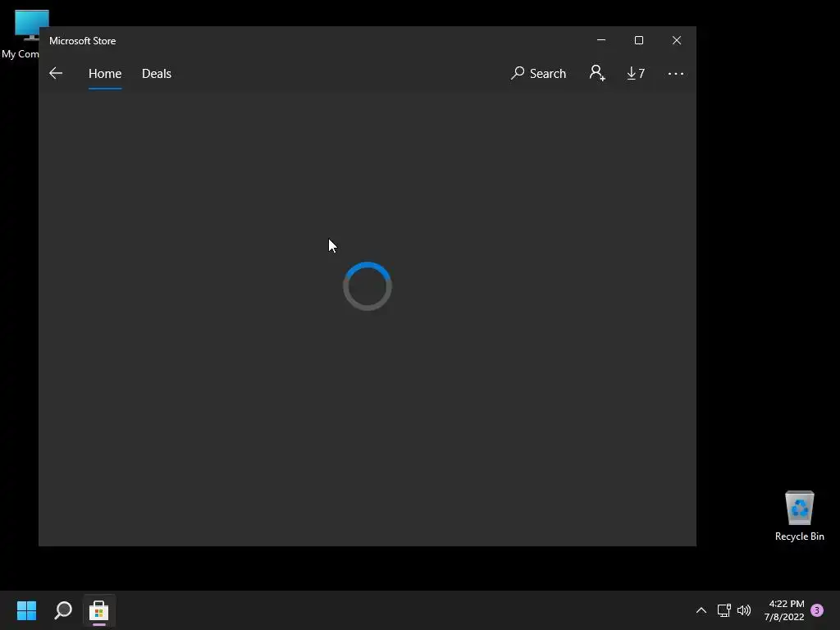The height and width of the screenshot is (630, 840).
Task: Click the Microsoft Store title text
Action: pos(83,41)
